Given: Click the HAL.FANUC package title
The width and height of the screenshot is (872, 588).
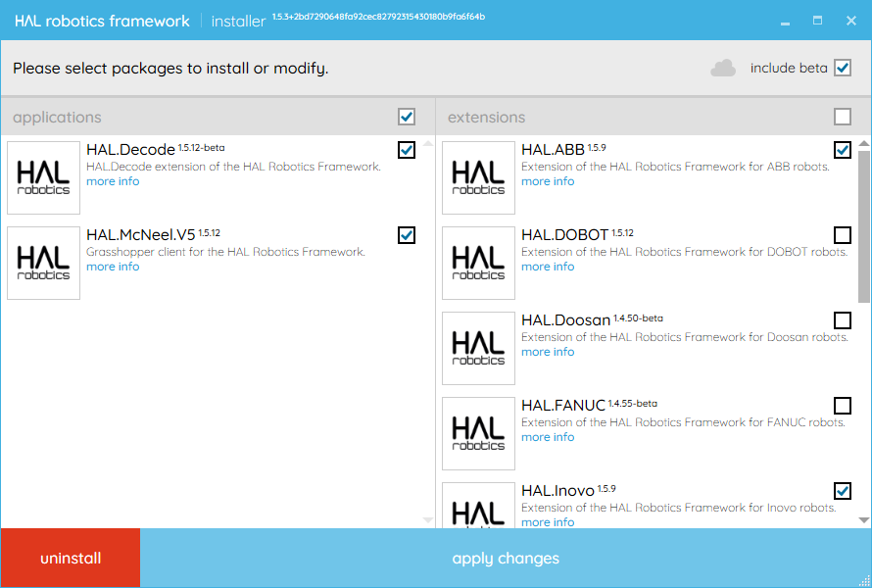Looking at the screenshot, I should tap(563, 405).
